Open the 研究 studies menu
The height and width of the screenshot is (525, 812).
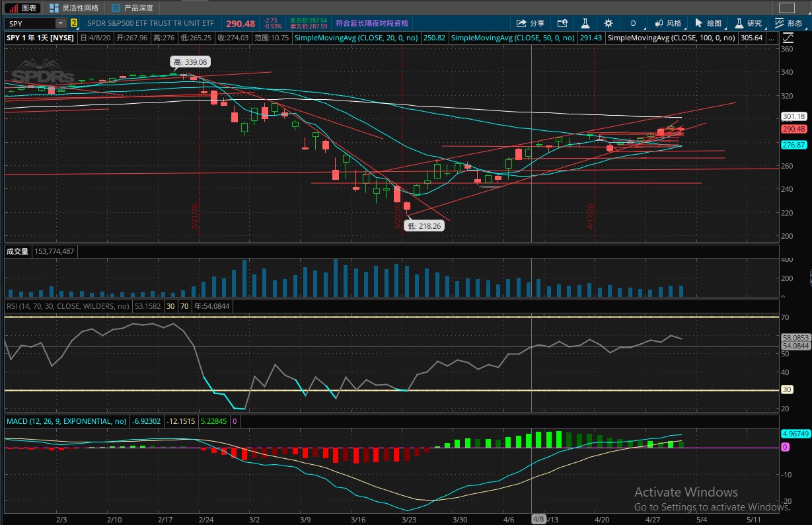[x=748, y=23]
